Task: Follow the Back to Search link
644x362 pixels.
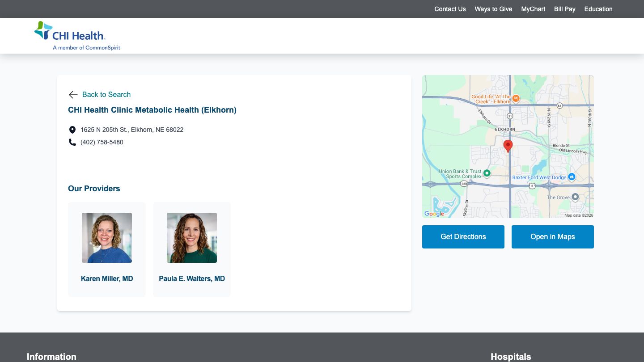Action: [106, 95]
